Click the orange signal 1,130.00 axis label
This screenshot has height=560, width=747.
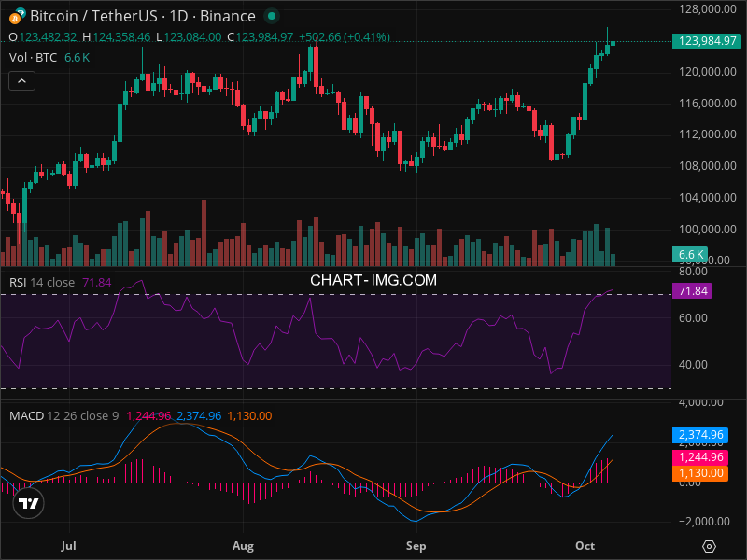tap(698, 473)
